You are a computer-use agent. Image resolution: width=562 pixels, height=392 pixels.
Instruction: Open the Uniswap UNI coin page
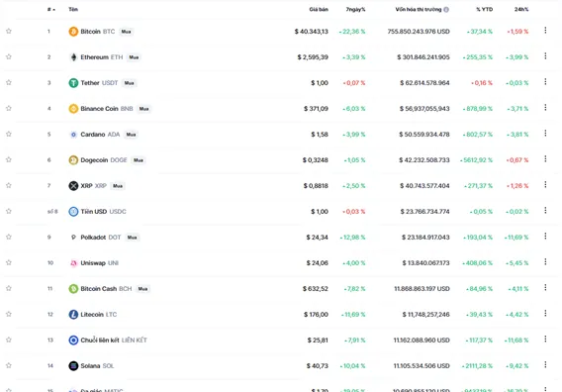[x=99, y=263]
